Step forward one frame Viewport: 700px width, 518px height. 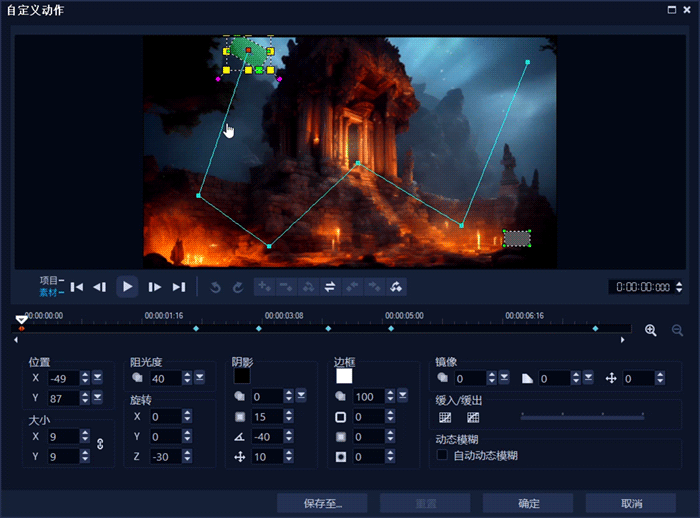pos(154,287)
